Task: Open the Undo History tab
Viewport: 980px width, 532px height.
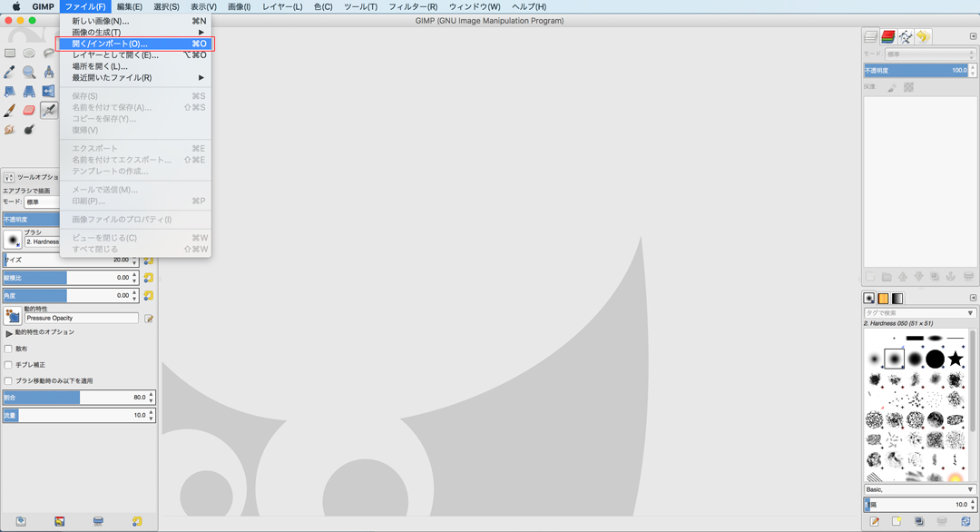Action: 923,37
